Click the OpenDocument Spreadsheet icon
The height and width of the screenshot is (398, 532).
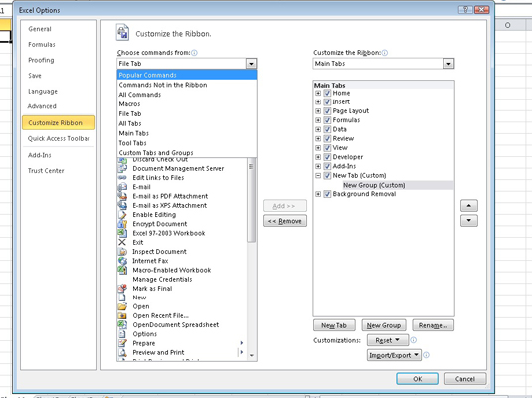(122, 325)
